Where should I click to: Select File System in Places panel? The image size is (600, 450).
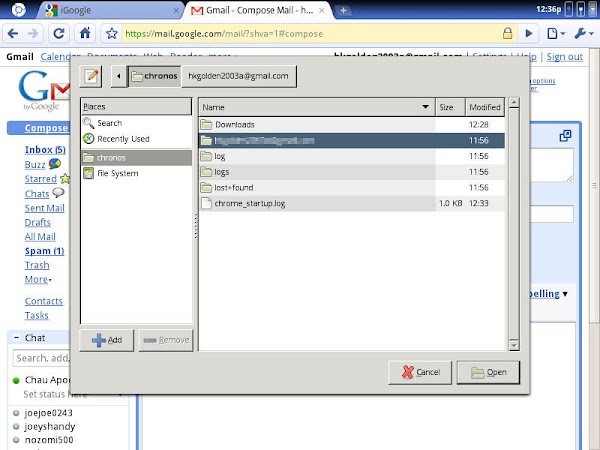[136, 173]
